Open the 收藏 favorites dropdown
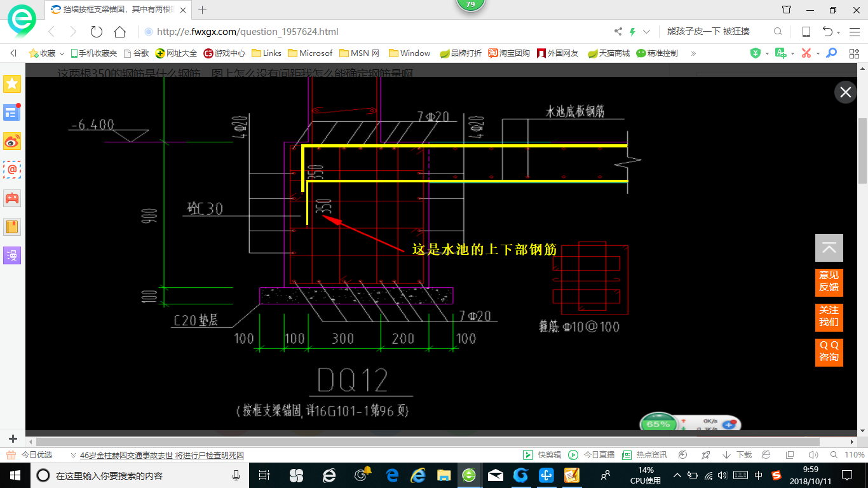Image resolution: width=868 pixels, height=488 pixels. click(48, 53)
